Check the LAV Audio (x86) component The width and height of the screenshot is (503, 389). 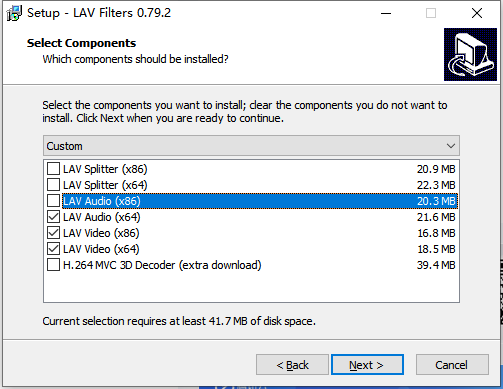(53, 201)
